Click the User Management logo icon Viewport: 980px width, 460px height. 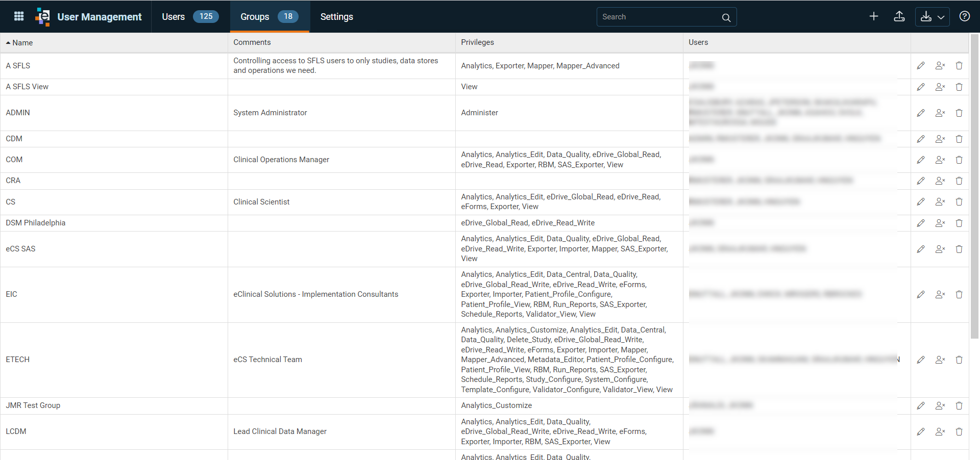tap(43, 17)
